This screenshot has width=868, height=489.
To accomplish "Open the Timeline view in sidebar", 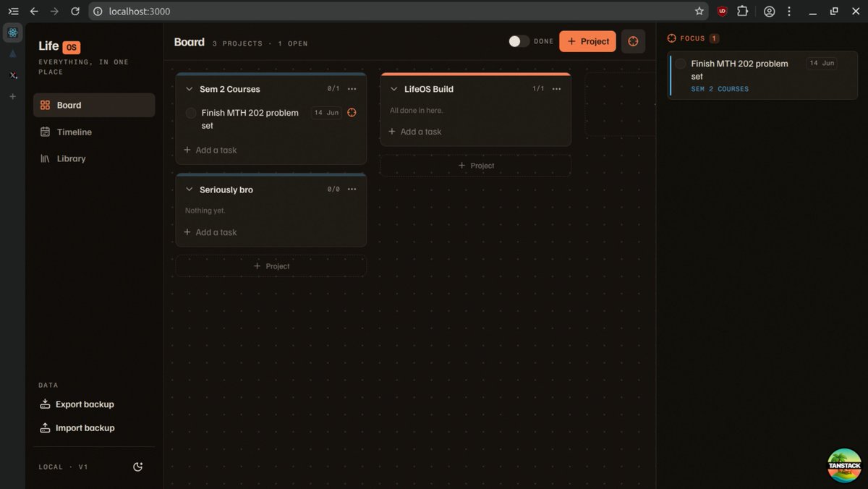I will pyautogui.click(x=94, y=132).
